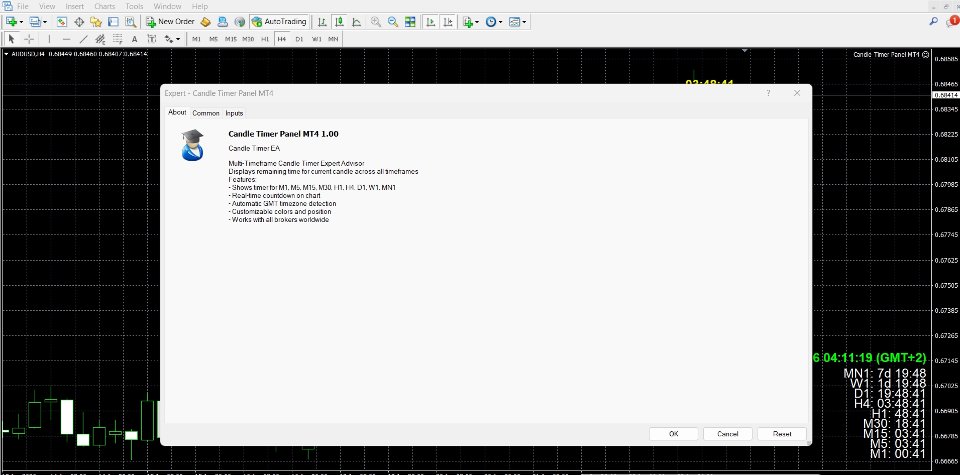The width and height of the screenshot is (960, 475).
Task: Open the MQL5 community account icon
Action: pyautogui.click(x=223, y=21)
